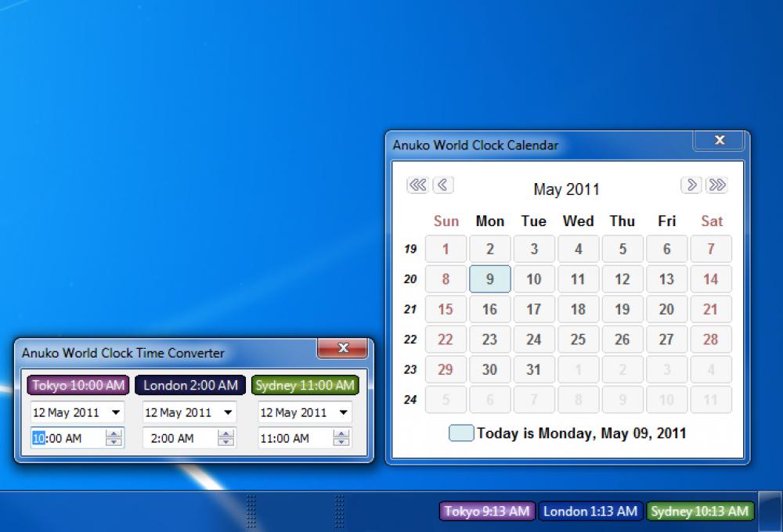Click the London clock in the taskbar
Screen dimensions: 783x532
(590, 511)
